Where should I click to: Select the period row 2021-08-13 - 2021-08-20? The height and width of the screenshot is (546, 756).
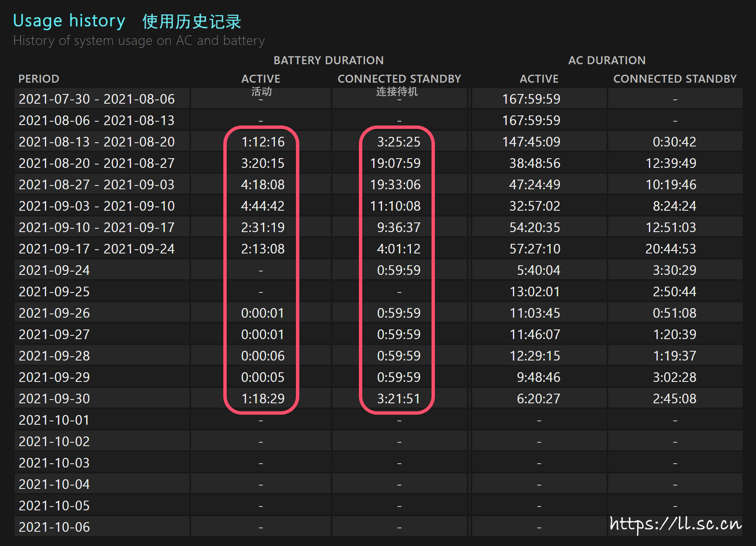(x=97, y=142)
